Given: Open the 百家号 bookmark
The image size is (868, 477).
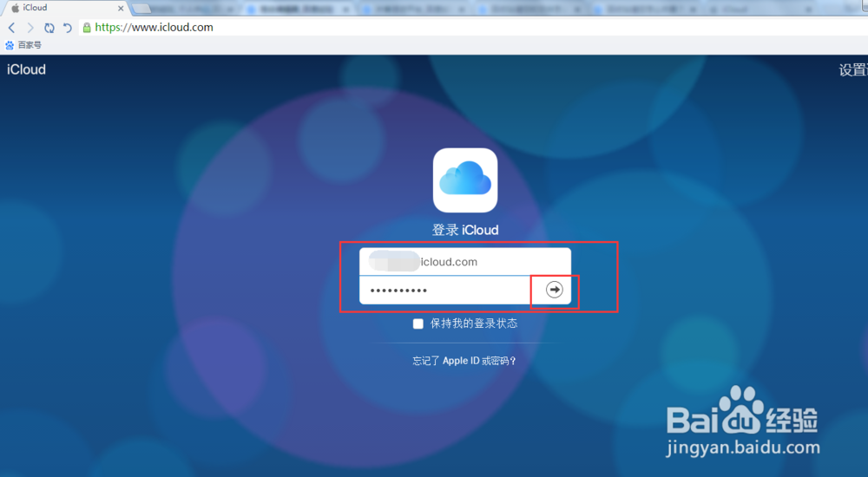Looking at the screenshot, I should click(x=23, y=45).
